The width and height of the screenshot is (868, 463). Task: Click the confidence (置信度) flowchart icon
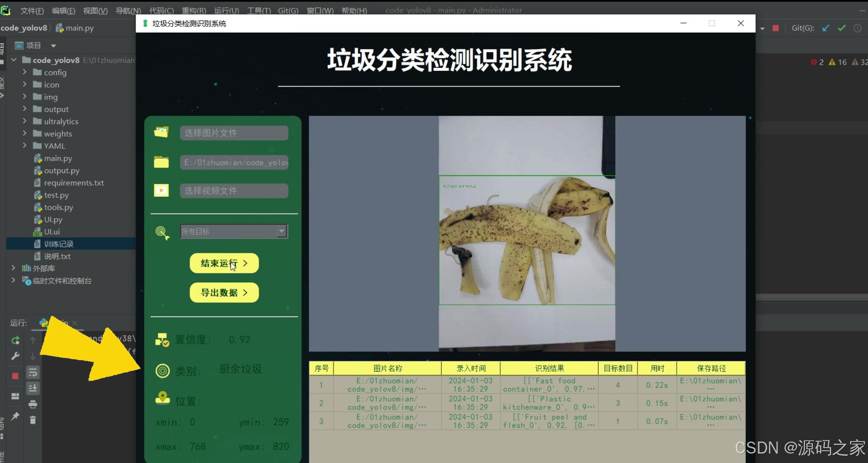pos(162,339)
